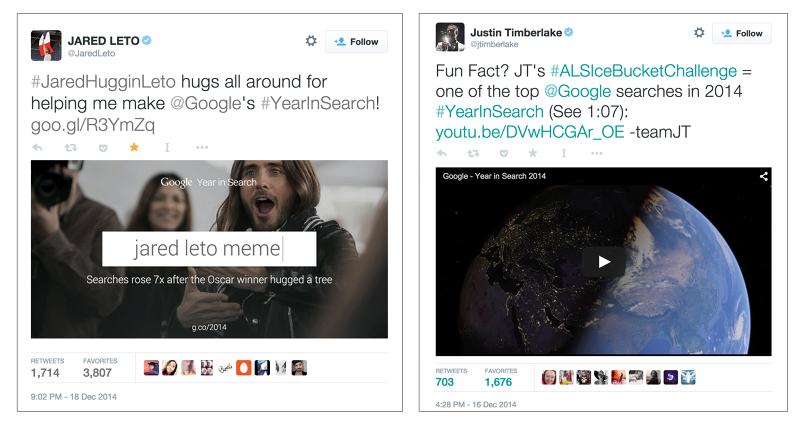Open first avatar in Leto's favoriters row
This screenshot has width=800, height=427.
pyautogui.click(x=151, y=368)
